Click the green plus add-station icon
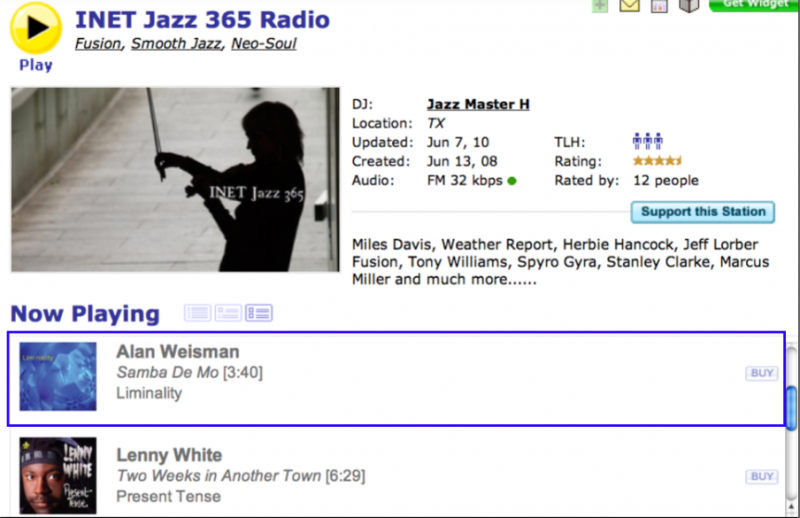800x518 pixels. click(x=599, y=5)
